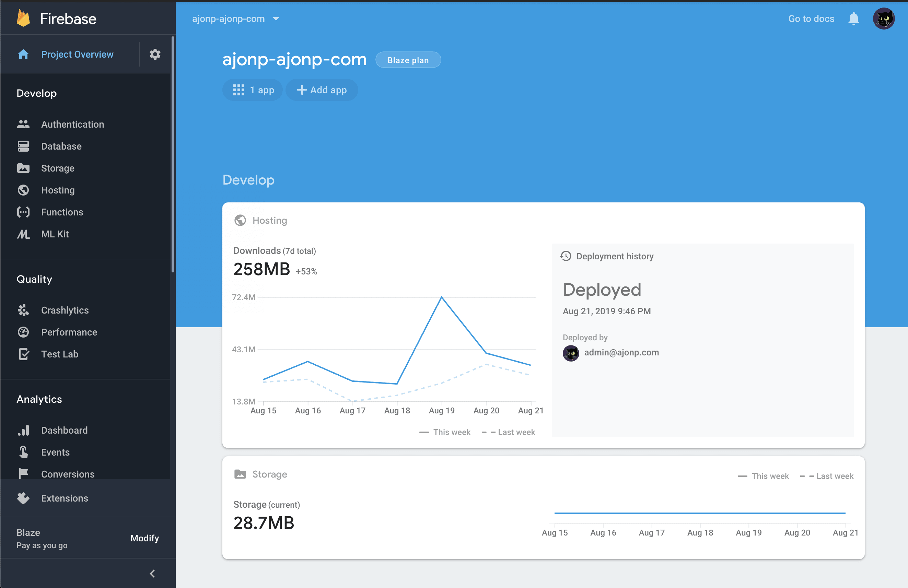The image size is (908, 588).
Task: Click the Hosting card globe icon
Action: [240, 220]
